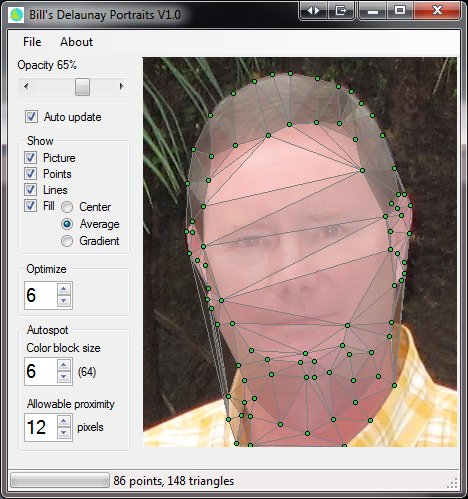This screenshot has height=499, width=468.
Task: Increase the Optimize value with up arrow
Action: click(x=64, y=289)
